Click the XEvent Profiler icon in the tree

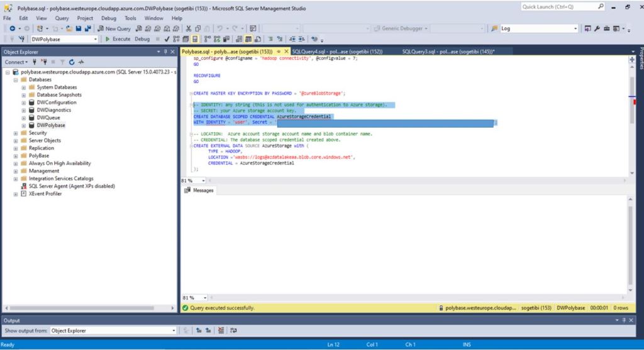(x=24, y=194)
